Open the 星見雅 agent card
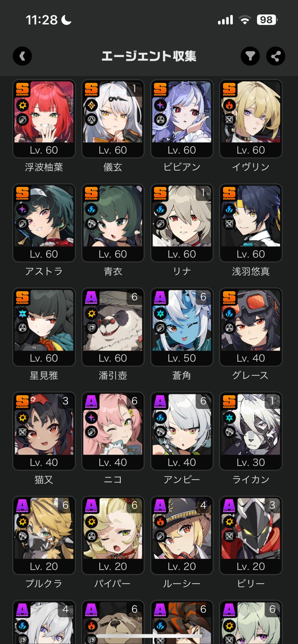The height and width of the screenshot is (644, 298). click(44, 327)
